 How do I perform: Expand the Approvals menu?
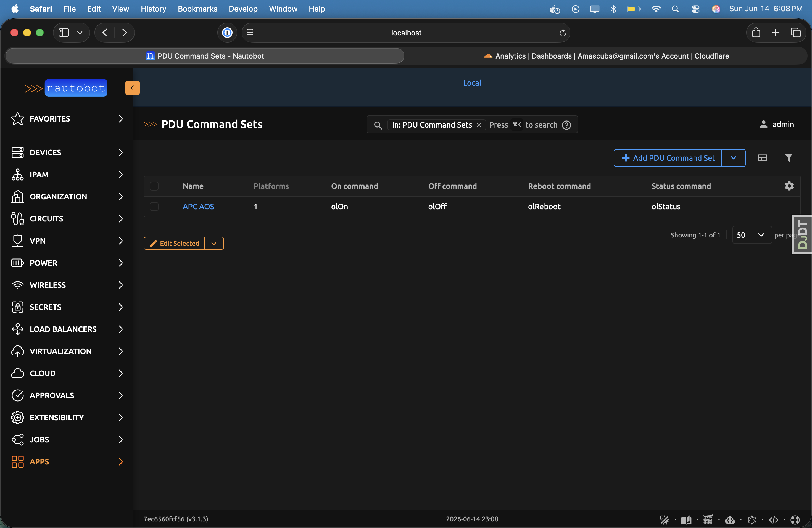pyautogui.click(x=67, y=395)
